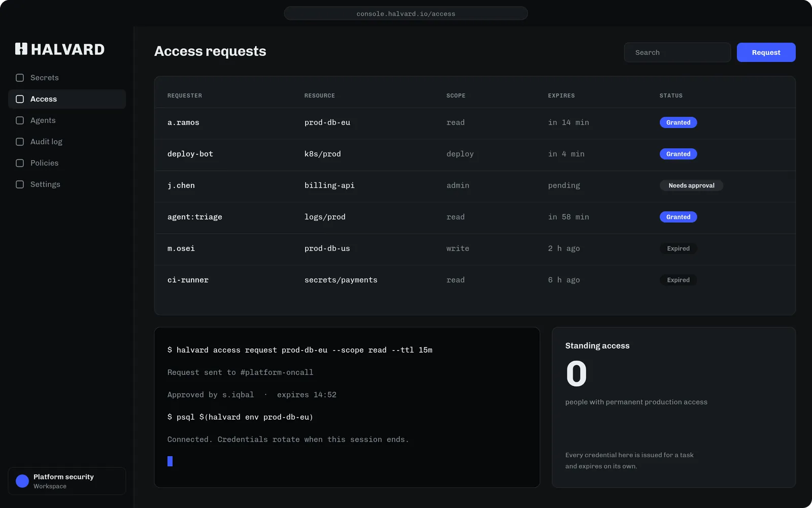The width and height of the screenshot is (812, 508).
Task: Click the Secrets sidebar icon
Action: coord(20,78)
